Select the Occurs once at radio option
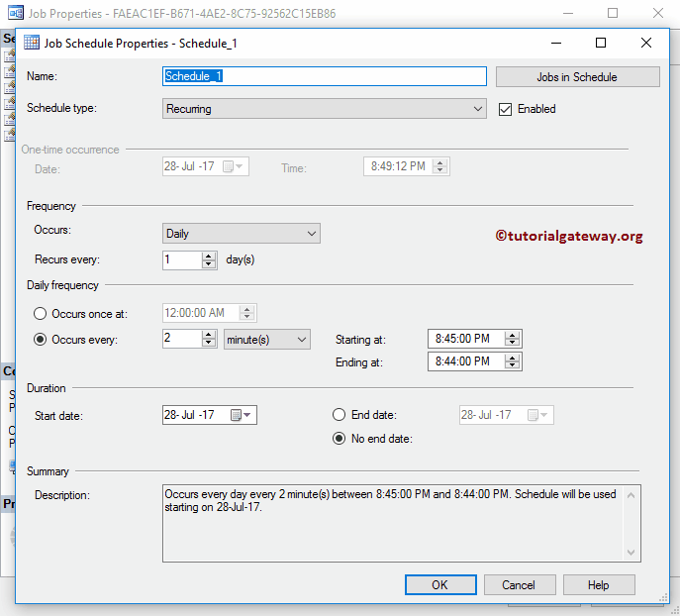 (x=40, y=314)
